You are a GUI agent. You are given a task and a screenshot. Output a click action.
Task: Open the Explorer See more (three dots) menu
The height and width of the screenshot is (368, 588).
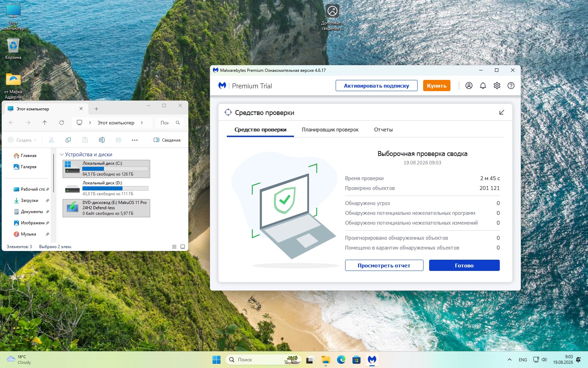[x=135, y=140]
